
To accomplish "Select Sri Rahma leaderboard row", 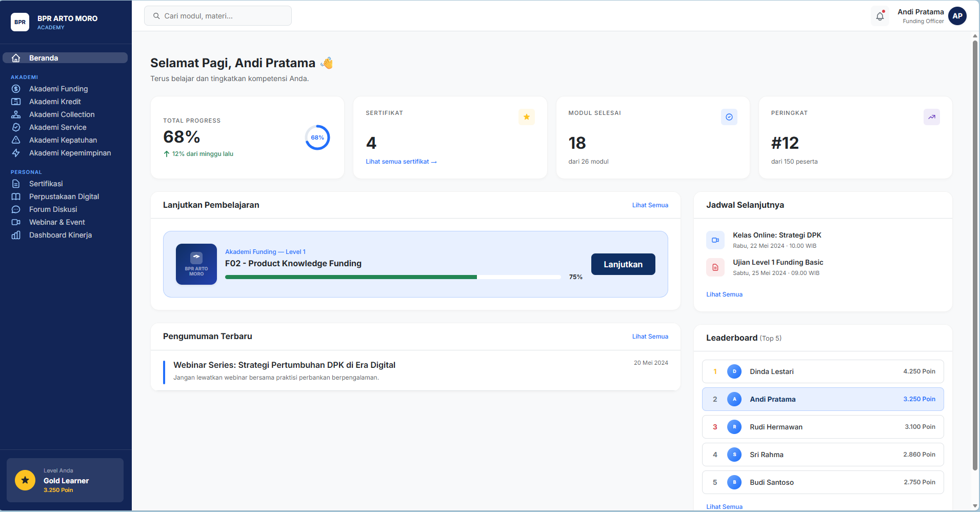I will point(823,455).
